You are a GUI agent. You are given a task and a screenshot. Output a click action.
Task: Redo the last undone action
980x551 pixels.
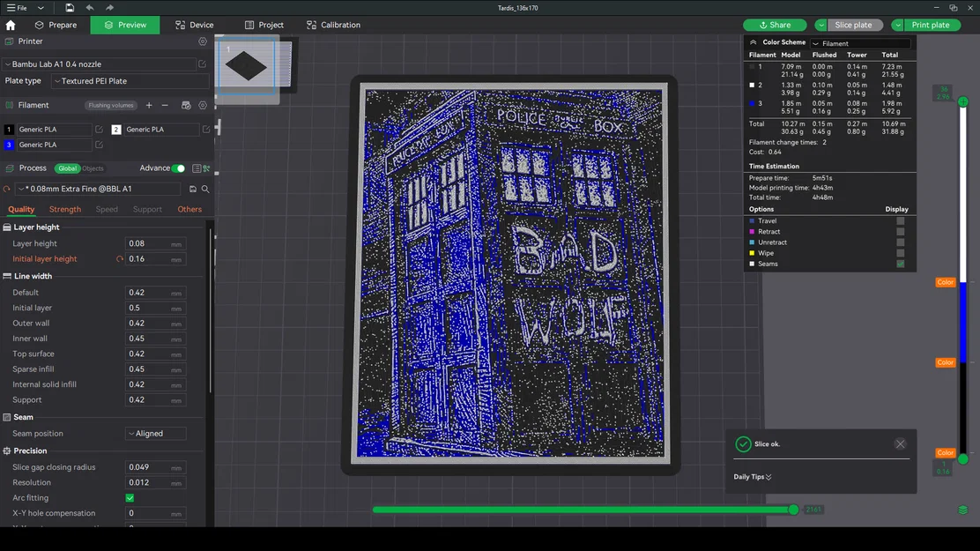tap(109, 8)
